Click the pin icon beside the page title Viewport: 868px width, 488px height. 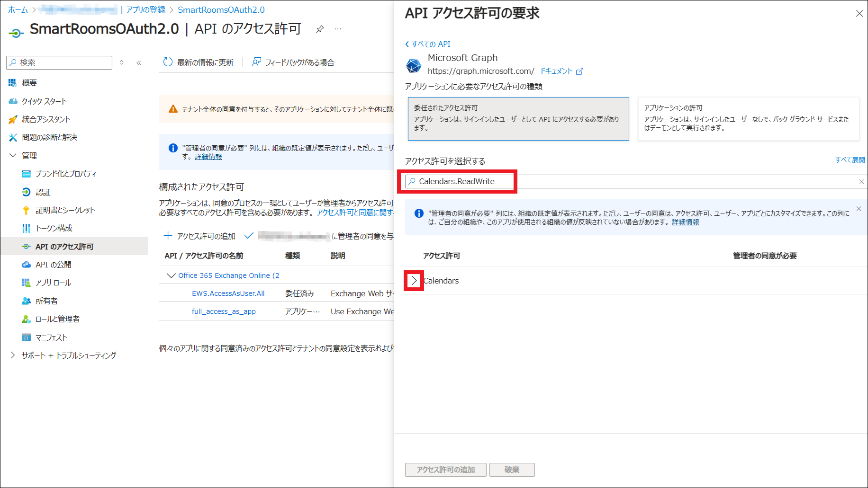(x=320, y=29)
